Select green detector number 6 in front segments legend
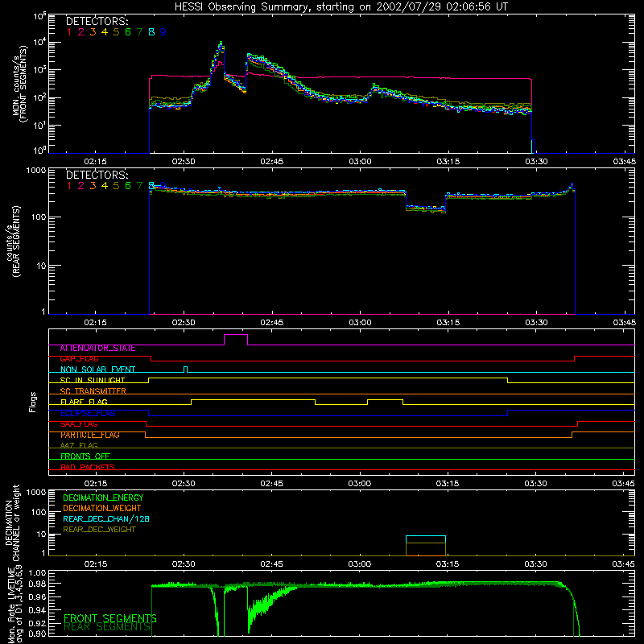The width and height of the screenshot is (644, 644). pyautogui.click(x=128, y=32)
